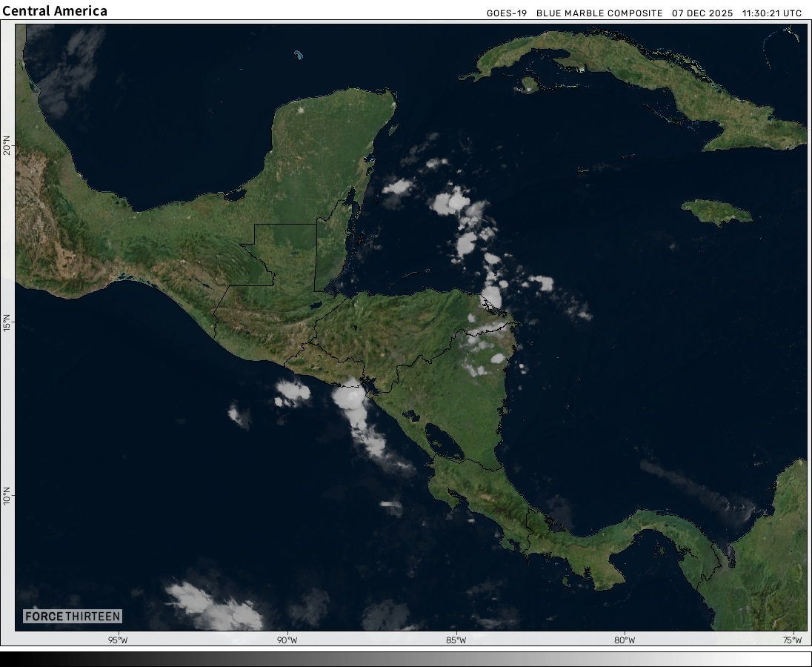Click the island of Jamaica on map
812x667 pixels.
click(716, 212)
